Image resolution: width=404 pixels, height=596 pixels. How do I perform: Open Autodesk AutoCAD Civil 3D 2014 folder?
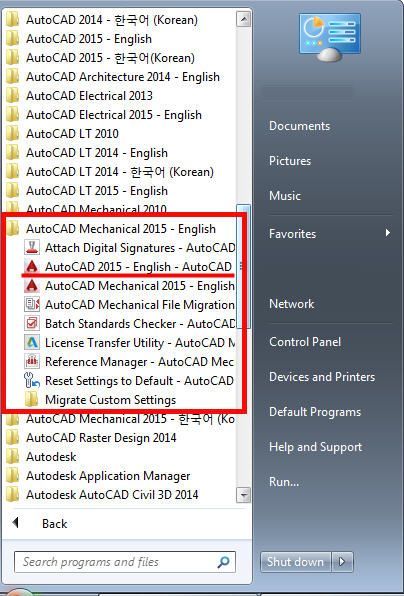[112, 495]
